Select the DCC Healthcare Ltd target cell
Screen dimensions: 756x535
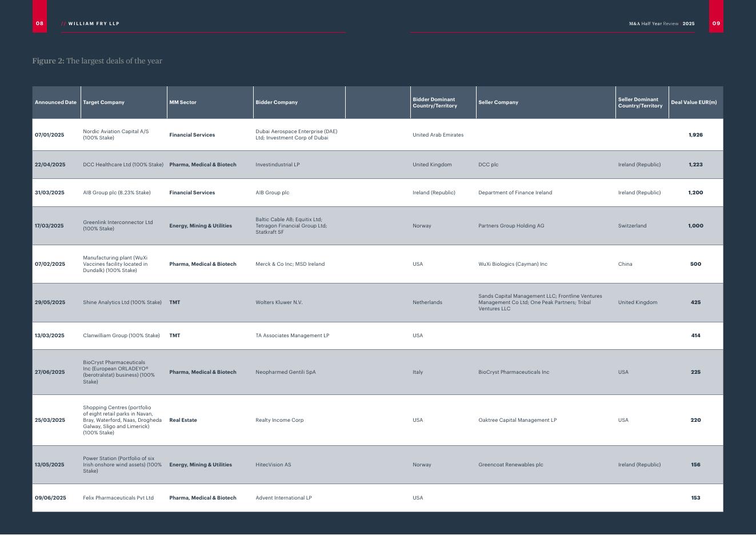coord(123,165)
